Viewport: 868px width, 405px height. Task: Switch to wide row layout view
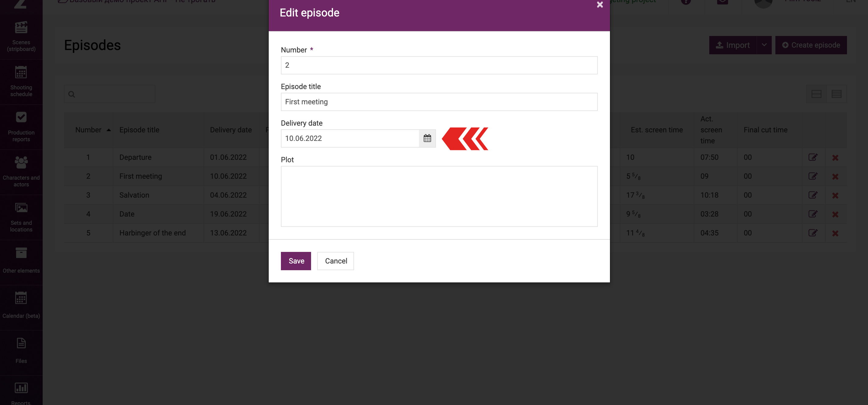pyautogui.click(x=816, y=94)
